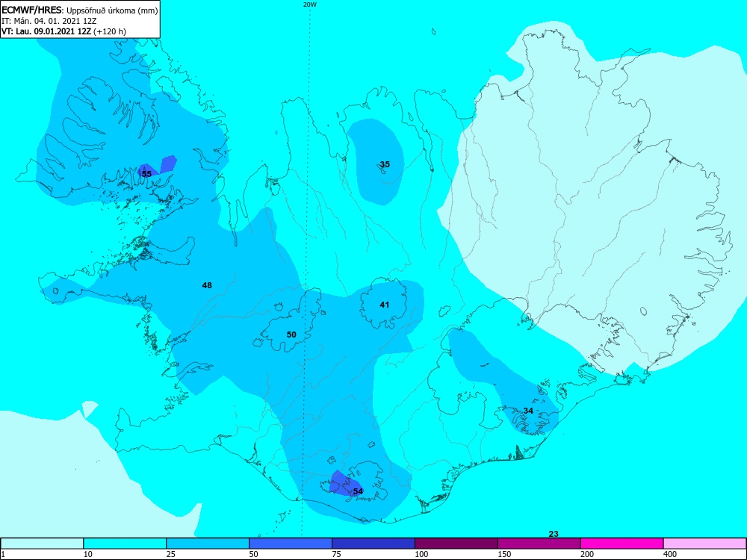Click the above-400 mm light pink swatch
747x560 pixels.
coord(705,544)
